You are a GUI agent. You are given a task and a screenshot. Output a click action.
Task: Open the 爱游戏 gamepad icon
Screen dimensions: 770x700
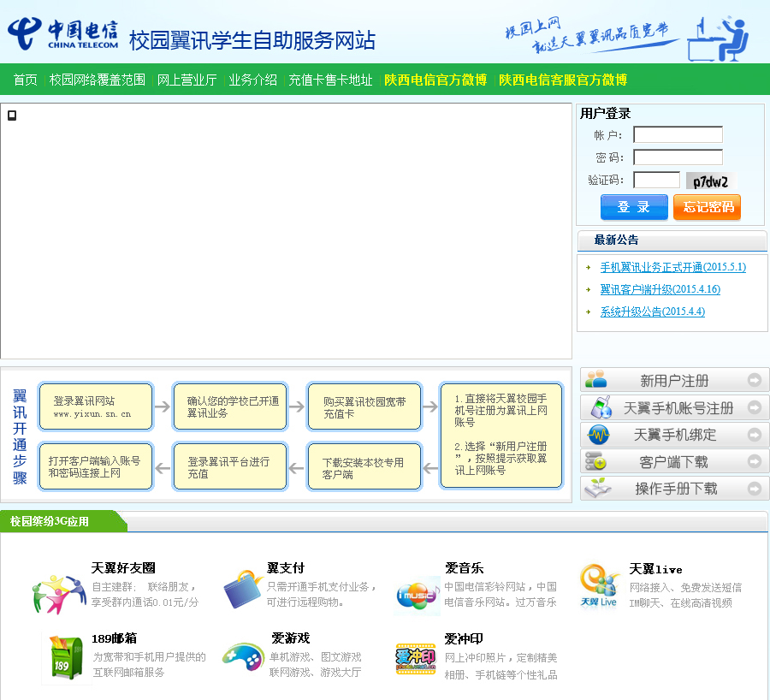[x=243, y=656]
